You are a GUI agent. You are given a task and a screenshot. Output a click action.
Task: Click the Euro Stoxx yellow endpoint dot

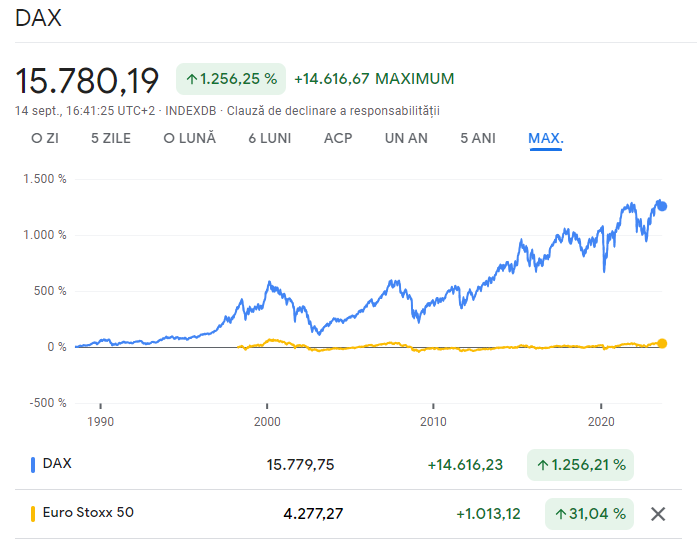[662, 343]
